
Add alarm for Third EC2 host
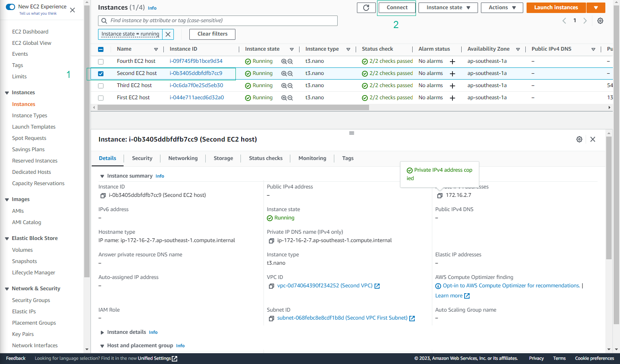(x=452, y=86)
